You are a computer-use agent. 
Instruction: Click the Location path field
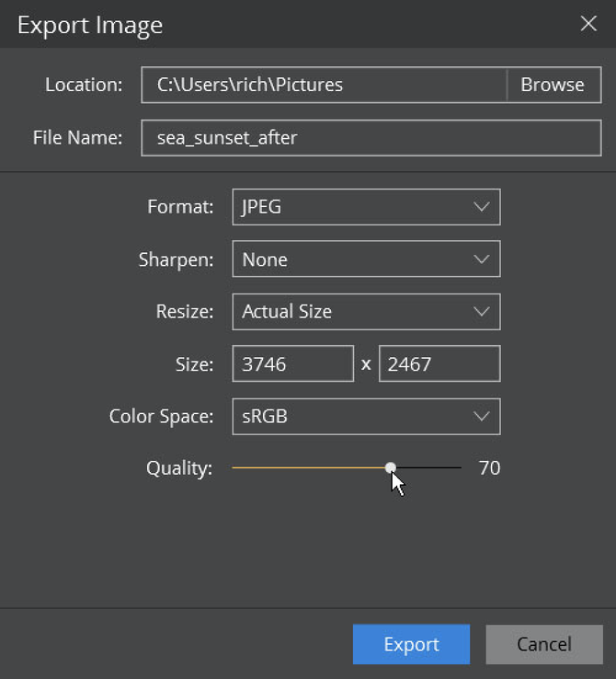[x=324, y=85]
